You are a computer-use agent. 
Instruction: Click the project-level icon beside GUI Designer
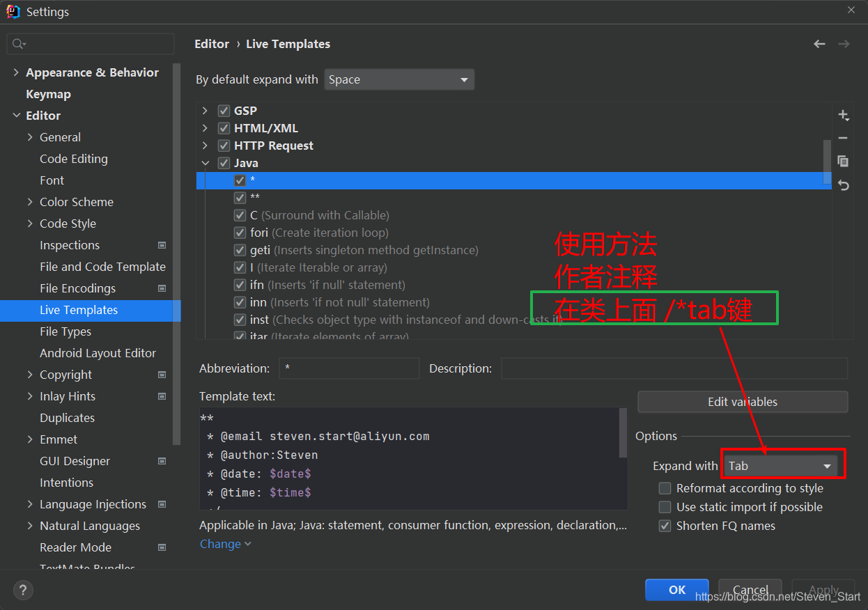coord(162,461)
